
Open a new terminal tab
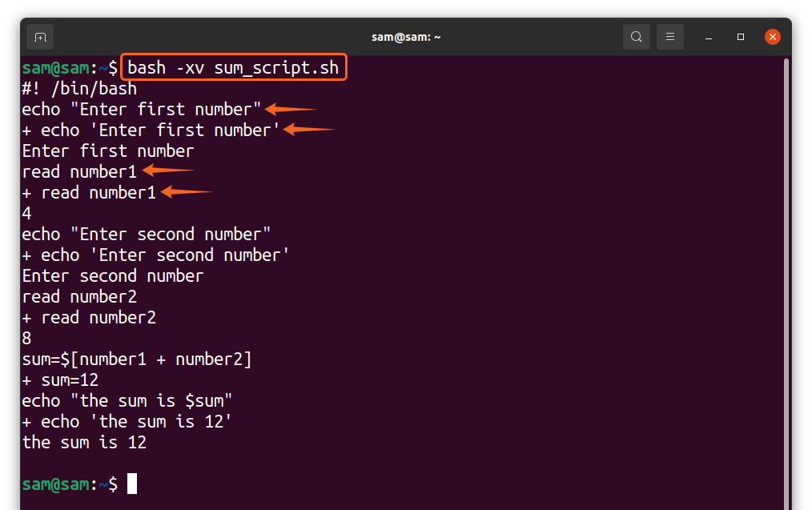(x=40, y=38)
